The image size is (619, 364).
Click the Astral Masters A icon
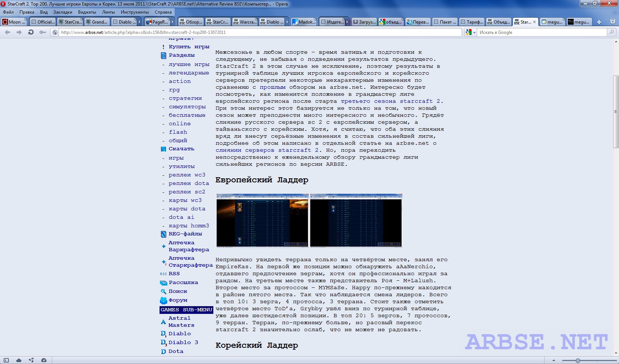[x=163, y=322]
